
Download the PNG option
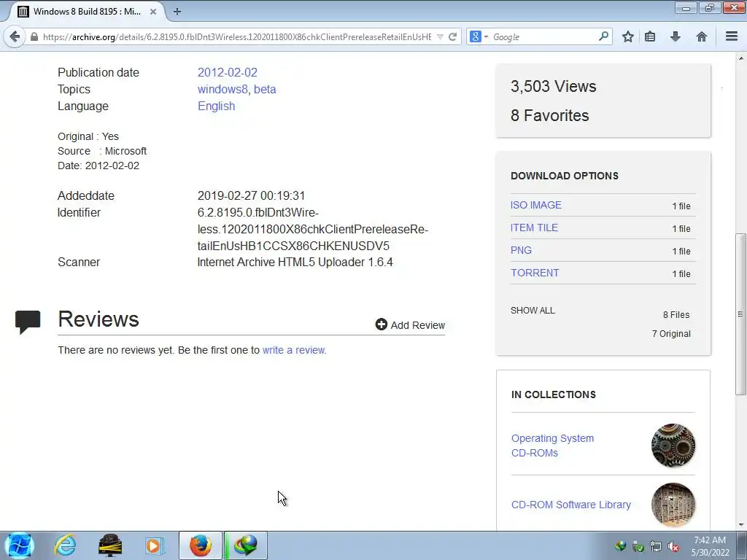(x=521, y=250)
